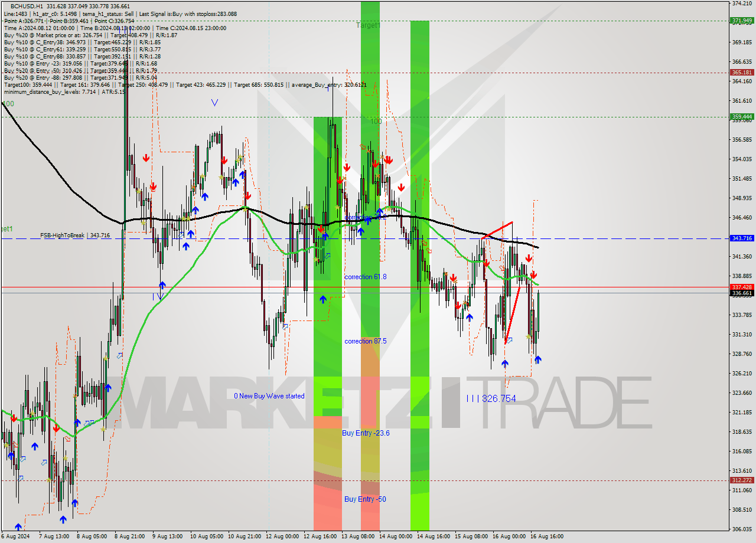Select the 10 Aug 21:00 time label
756x543 pixels.
click(244, 537)
